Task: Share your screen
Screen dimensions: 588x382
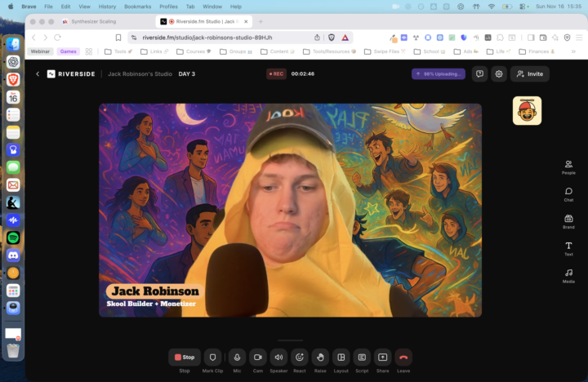Action: pos(382,357)
